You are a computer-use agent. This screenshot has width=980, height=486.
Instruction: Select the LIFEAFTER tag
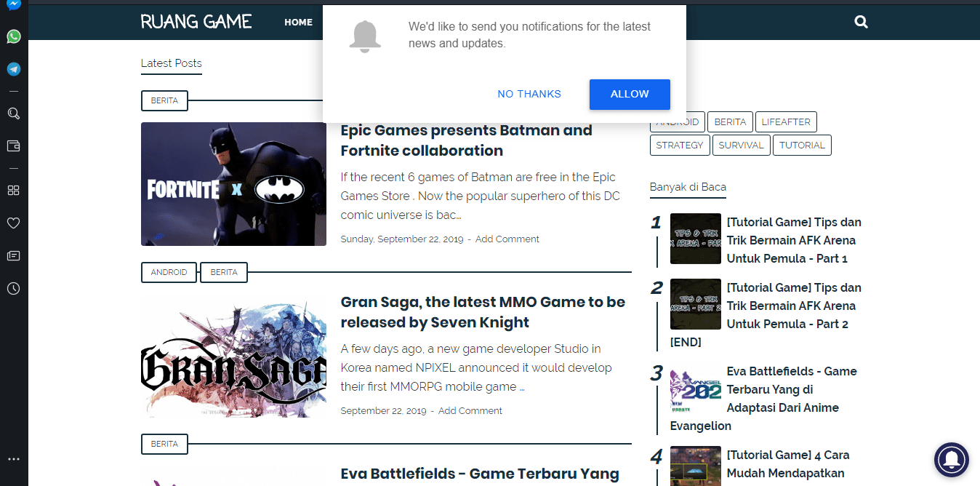click(x=786, y=121)
